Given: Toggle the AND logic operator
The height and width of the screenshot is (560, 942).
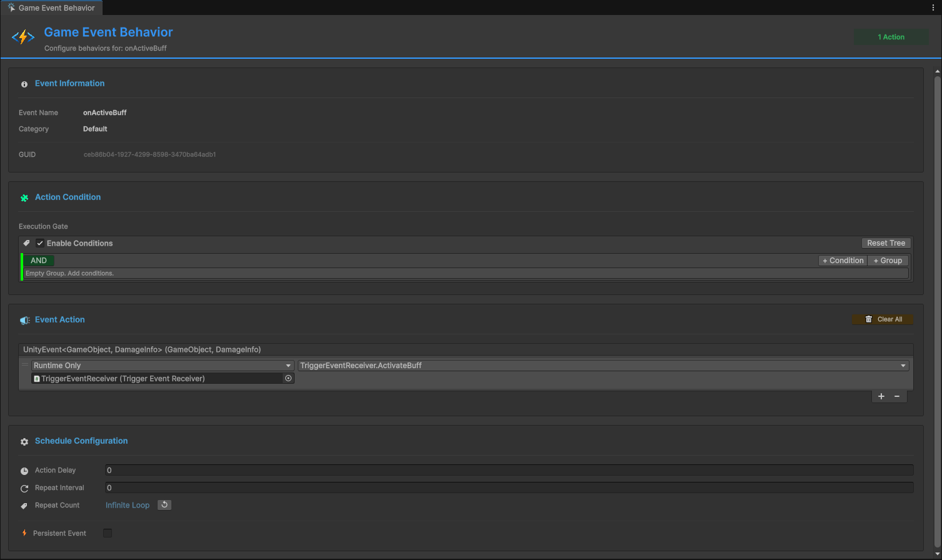Looking at the screenshot, I should [38, 260].
